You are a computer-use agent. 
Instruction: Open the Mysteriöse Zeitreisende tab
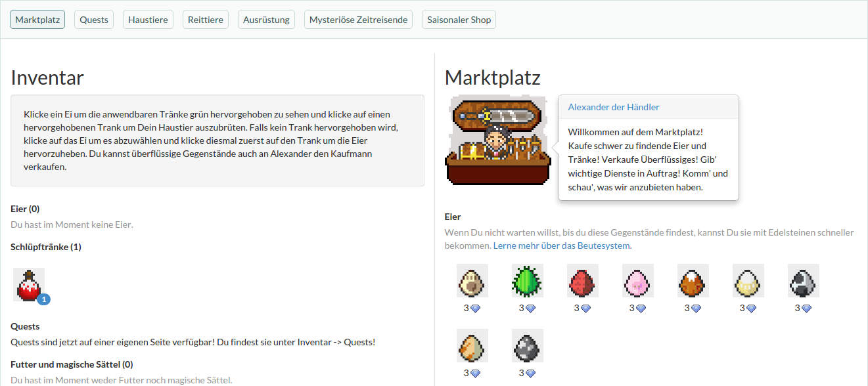(x=358, y=20)
